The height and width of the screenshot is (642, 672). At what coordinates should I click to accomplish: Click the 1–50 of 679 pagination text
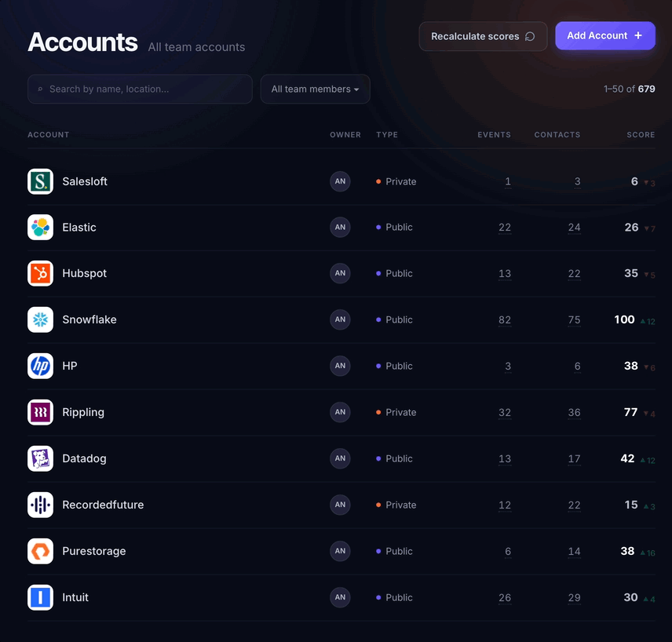pyautogui.click(x=629, y=89)
